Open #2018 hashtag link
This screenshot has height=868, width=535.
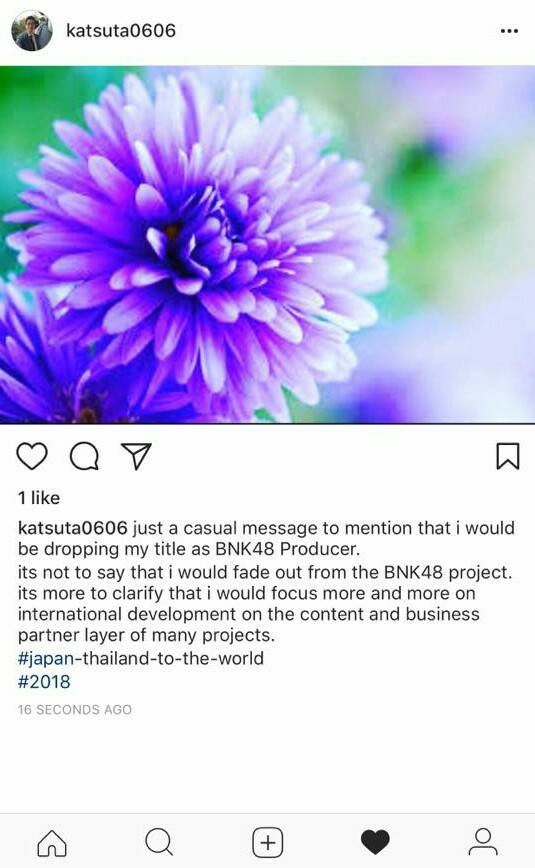click(x=44, y=681)
